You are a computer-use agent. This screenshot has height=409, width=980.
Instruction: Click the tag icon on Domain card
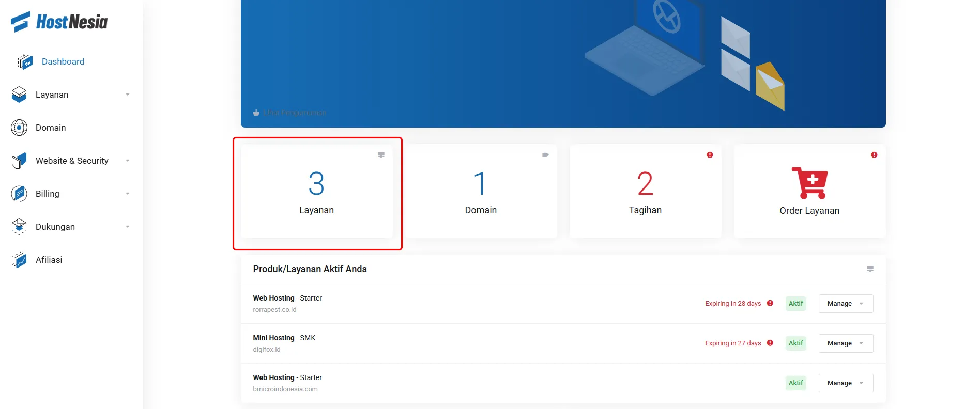coord(545,155)
